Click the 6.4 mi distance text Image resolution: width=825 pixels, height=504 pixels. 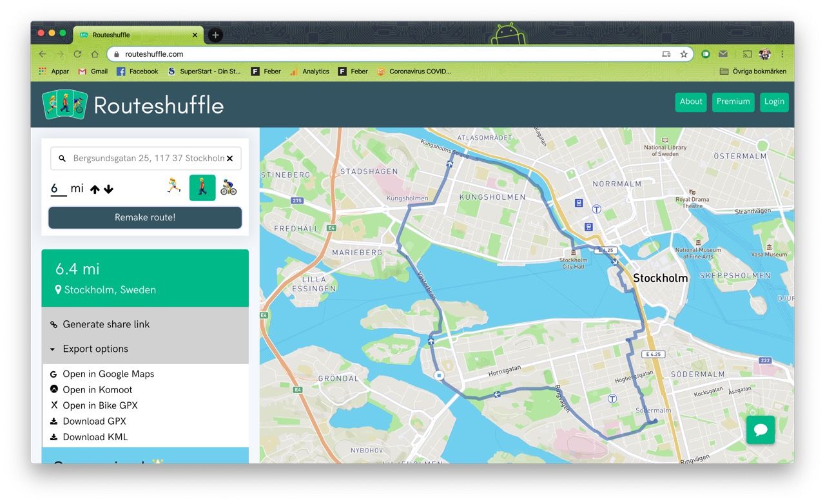(x=77, y=269)
